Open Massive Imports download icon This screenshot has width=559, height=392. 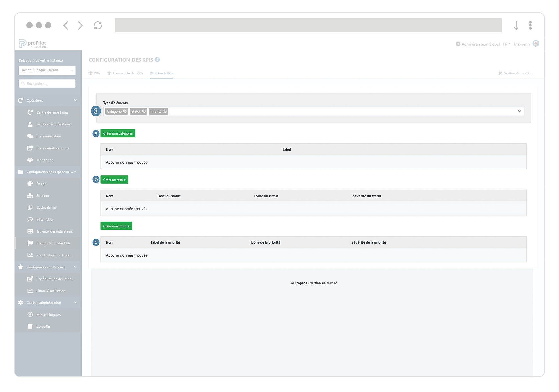(30, 314)
